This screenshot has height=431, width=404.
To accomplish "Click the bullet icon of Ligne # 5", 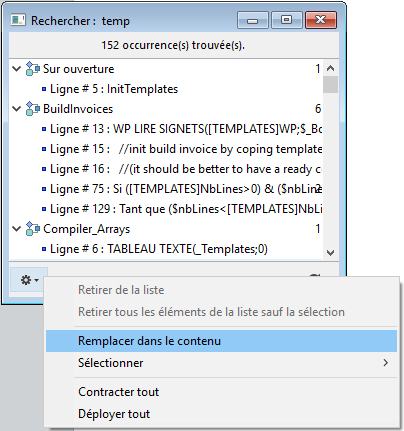I will [x=44, y=89].
